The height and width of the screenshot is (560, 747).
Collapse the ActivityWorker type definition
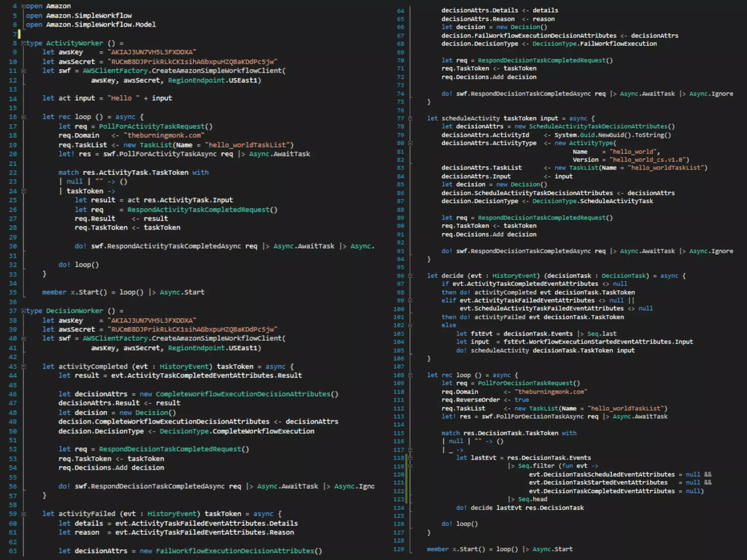click(23, 43)
